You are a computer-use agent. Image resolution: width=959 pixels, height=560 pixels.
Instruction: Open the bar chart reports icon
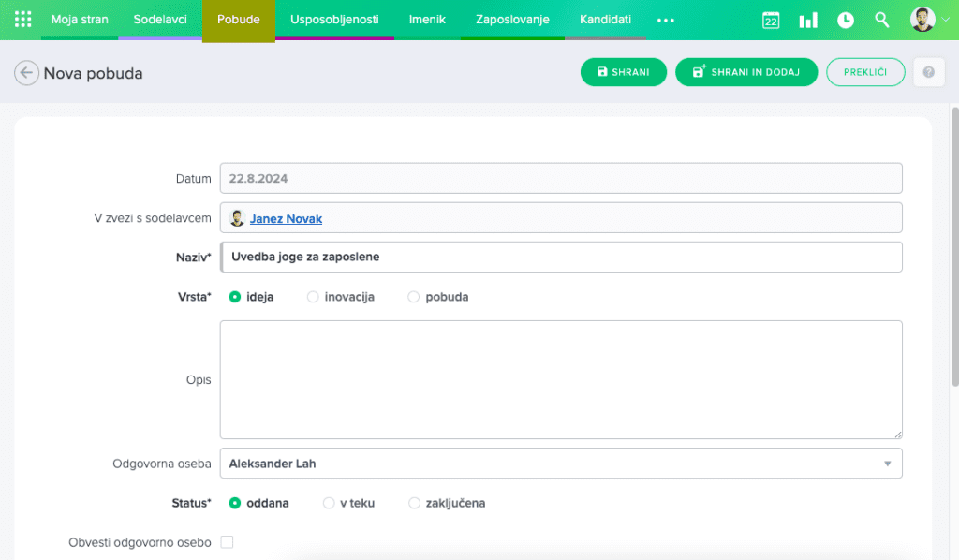(x=807, y=21)
